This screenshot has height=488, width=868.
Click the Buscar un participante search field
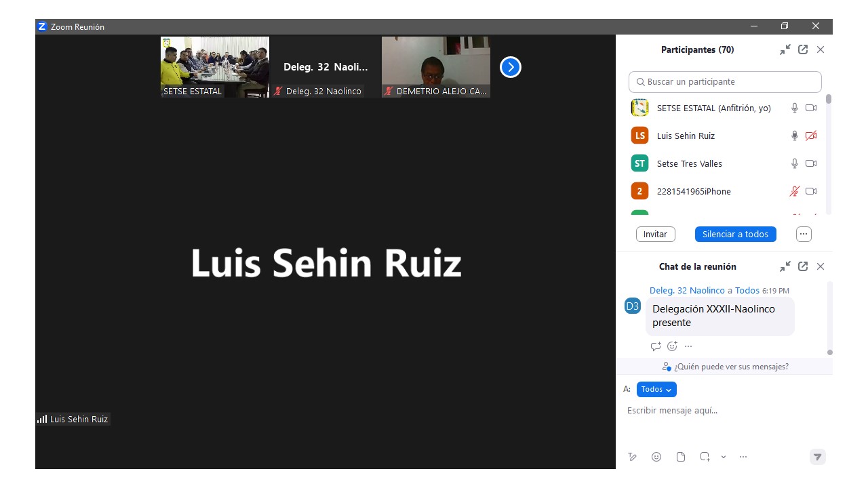tap(725, 81)
